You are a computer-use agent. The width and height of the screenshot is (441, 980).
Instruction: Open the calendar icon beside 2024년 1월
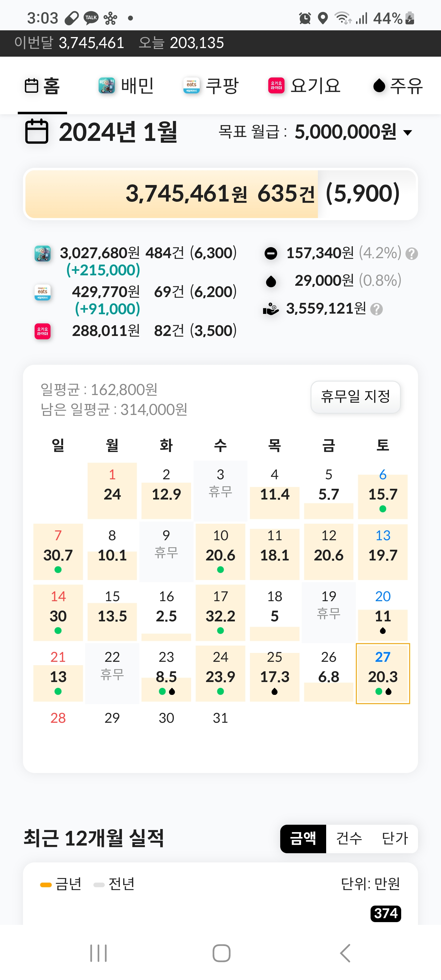[x=36, y=132]
